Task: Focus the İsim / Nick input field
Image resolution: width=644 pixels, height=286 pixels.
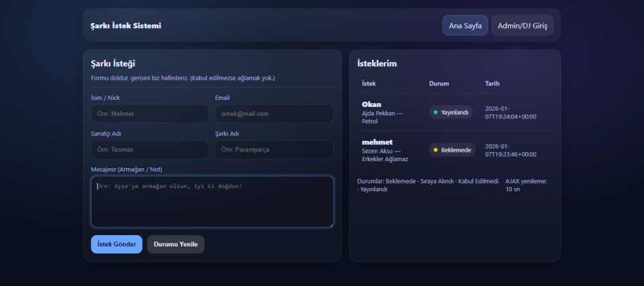Action: tap(150, 114)
